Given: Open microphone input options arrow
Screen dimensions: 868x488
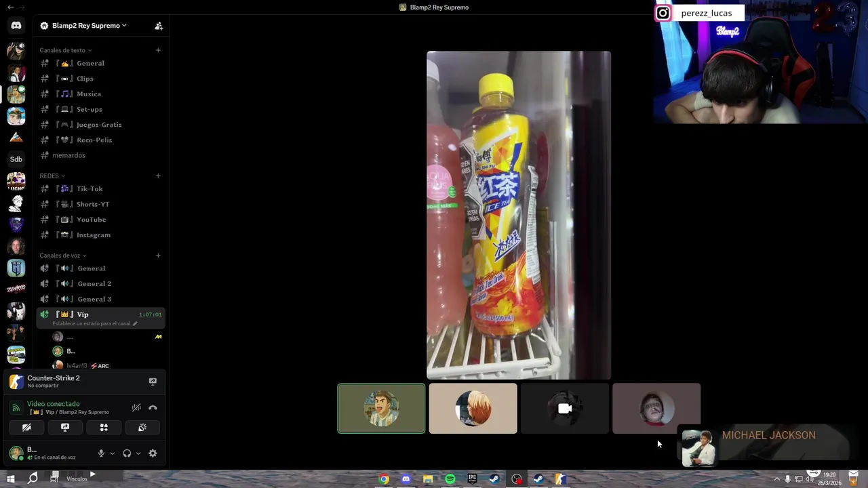Looking at the screenshot, I should coord(113,453).
